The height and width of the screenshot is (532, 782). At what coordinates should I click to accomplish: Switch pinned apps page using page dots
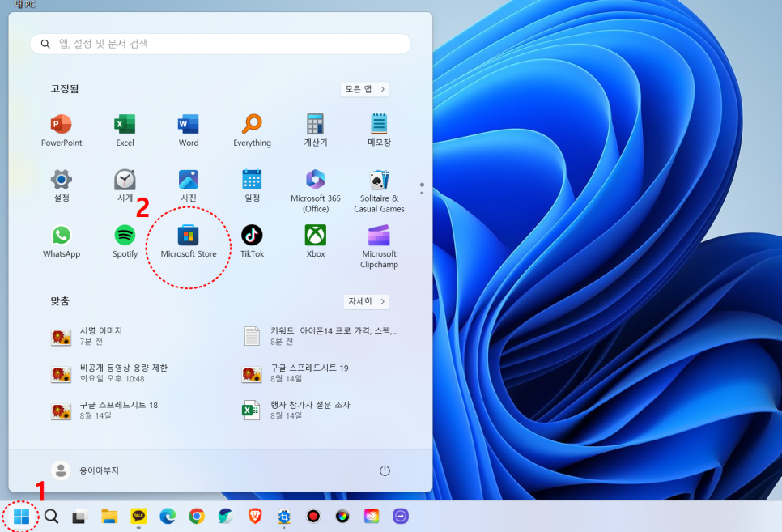pos(422,189)
